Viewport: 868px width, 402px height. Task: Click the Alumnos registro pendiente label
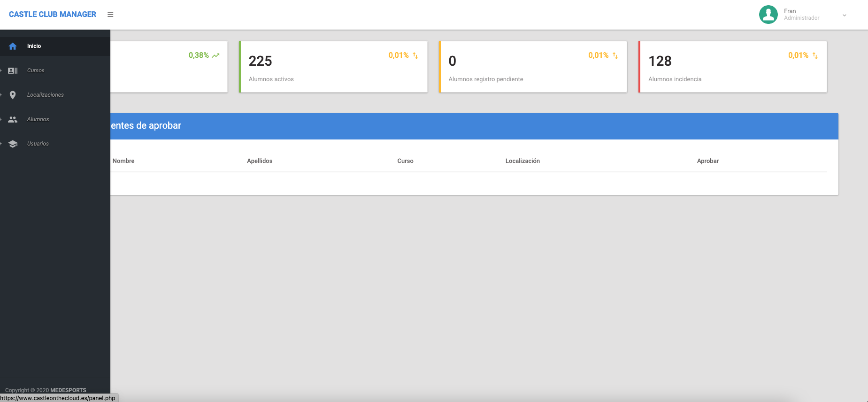point(486,79)
